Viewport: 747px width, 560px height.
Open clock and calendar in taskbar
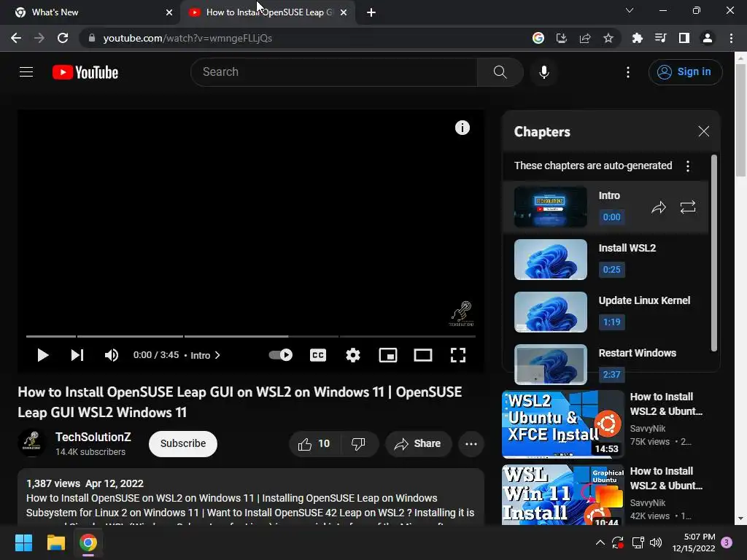coord(694,542)
